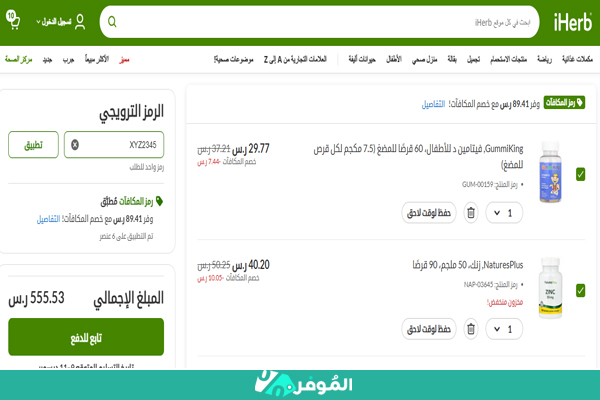
Task: Clear the XYZ2345 promo code with the X icon
Action: click(75, 145)
